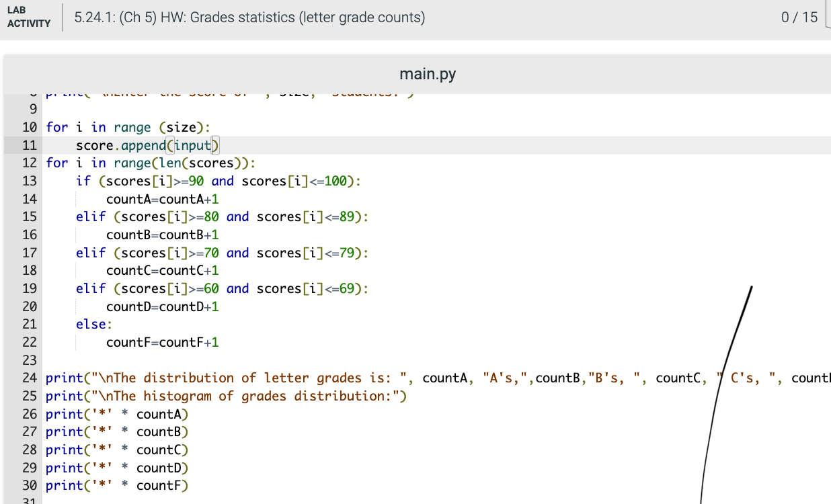
Task: Click the print('*' * countF) line
Action: (x=117, y=486)
